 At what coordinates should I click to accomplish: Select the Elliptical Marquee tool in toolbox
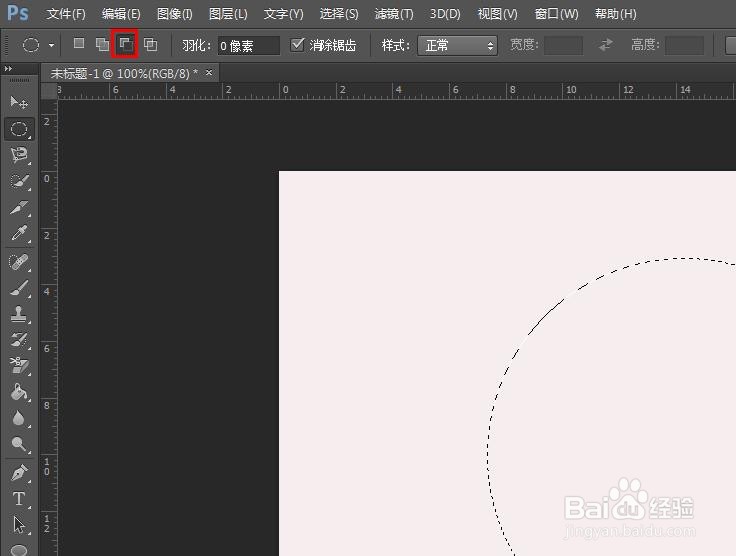pyautogui.click(x=19, y=129)
